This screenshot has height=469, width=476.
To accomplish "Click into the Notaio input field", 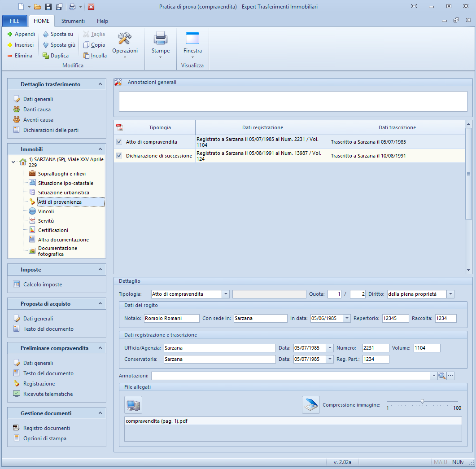I will (x=171, y=318).
